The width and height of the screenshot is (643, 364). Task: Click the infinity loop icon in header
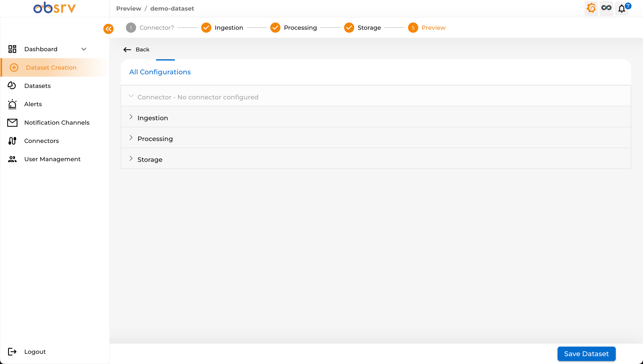pyautogui.click(x=606, y=8)
